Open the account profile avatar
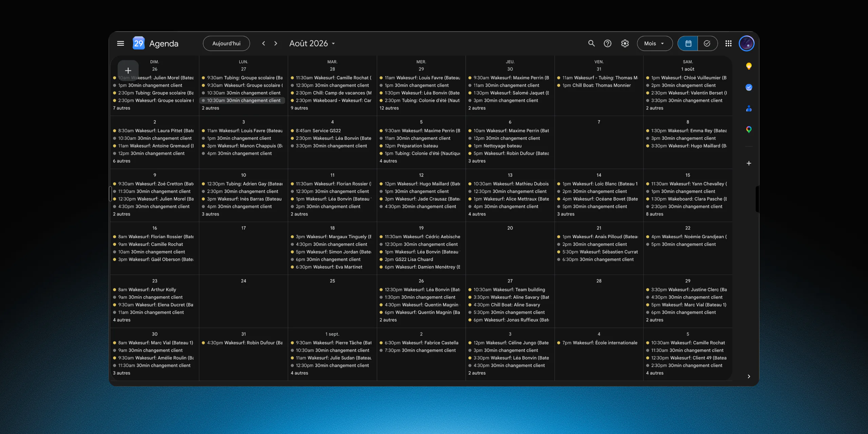Screen dimensions: 868x434 [747, 43]
